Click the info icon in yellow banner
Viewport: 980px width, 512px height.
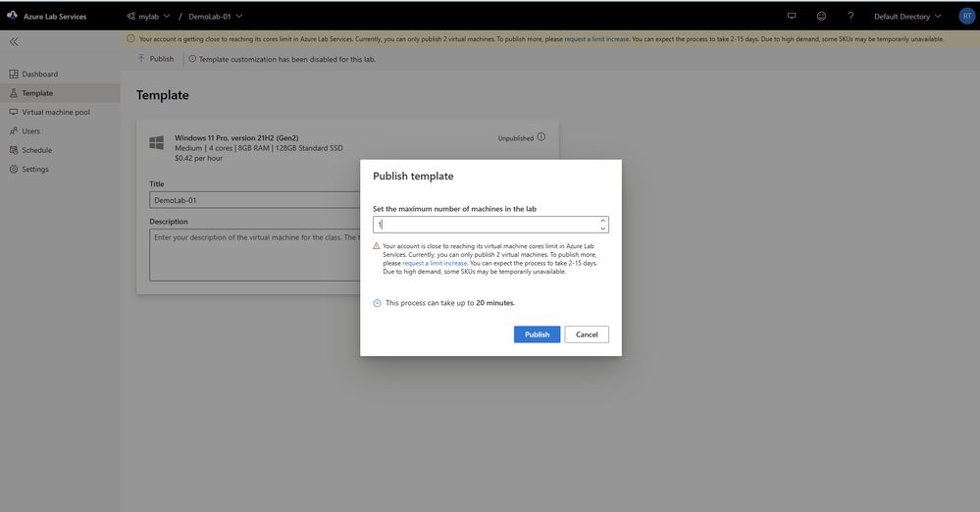pos(130,39)
